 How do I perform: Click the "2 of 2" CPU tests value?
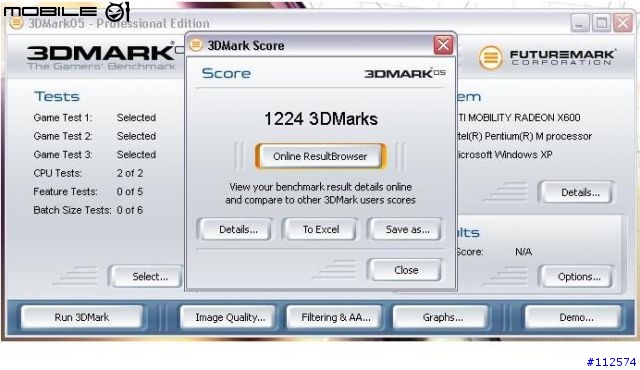coord(130,173)
